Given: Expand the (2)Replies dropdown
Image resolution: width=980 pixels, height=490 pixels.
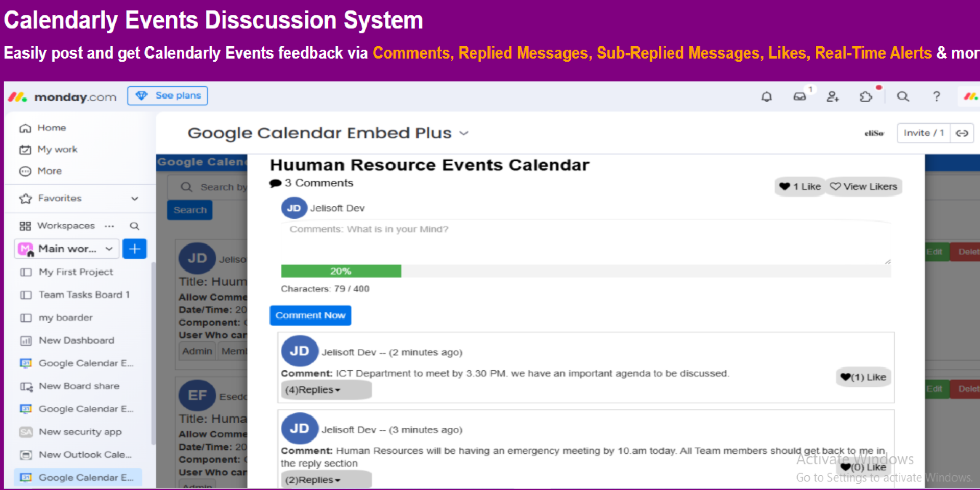Looking at the screenshot, I should [x=326, y=480].
